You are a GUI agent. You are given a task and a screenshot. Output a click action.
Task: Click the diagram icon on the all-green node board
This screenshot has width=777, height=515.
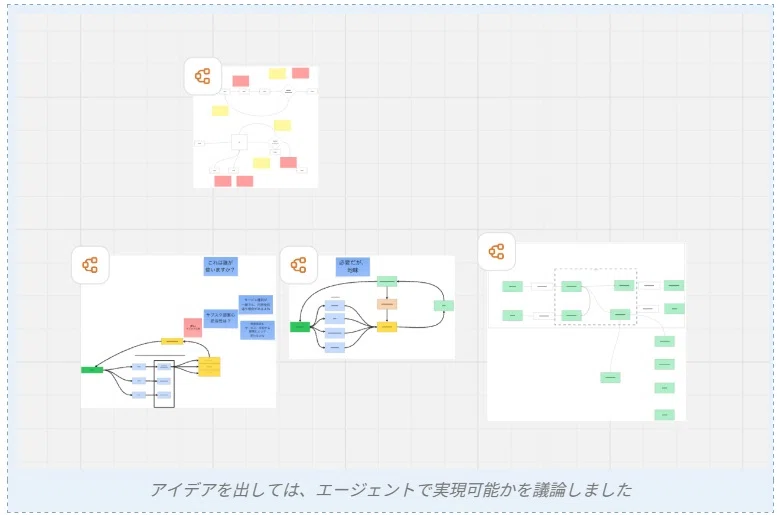click(497, 252)
